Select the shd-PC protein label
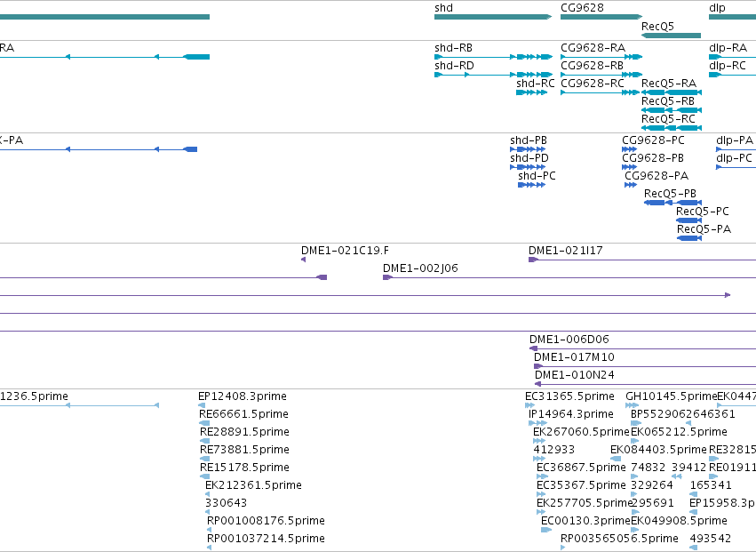 point(537,176)
